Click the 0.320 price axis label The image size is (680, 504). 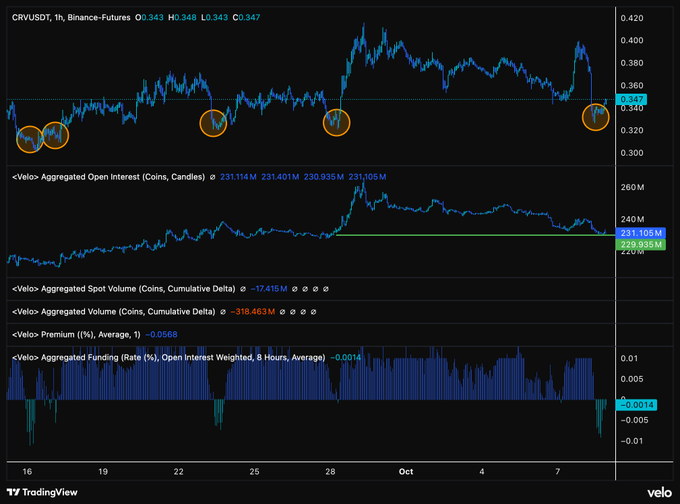[632, 130]
